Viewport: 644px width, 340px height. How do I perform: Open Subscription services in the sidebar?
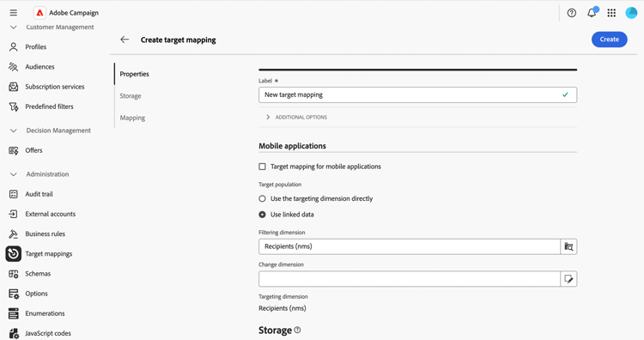(x=55, y=87)
